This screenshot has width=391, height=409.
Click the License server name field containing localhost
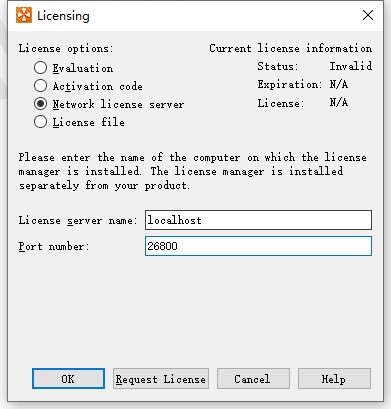258,220
